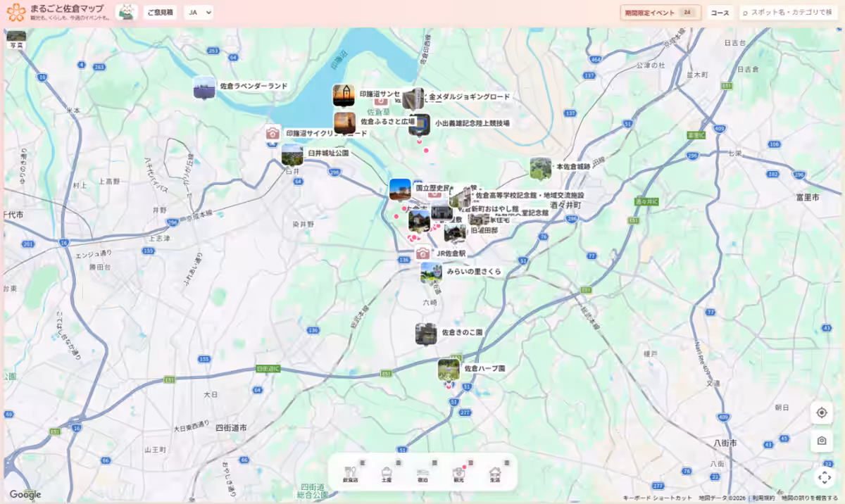
Task: Click the 本佐倉城跡 label
Action: tap(572, 168)
